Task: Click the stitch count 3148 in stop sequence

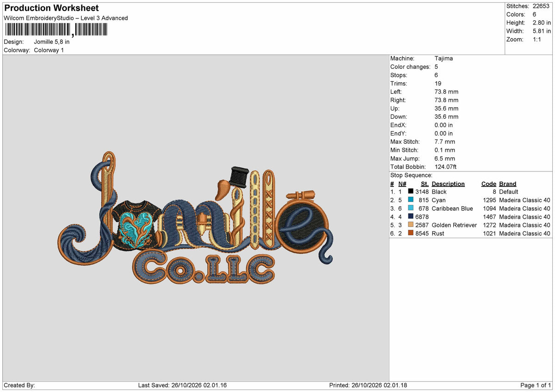Action: coord(422,191)
